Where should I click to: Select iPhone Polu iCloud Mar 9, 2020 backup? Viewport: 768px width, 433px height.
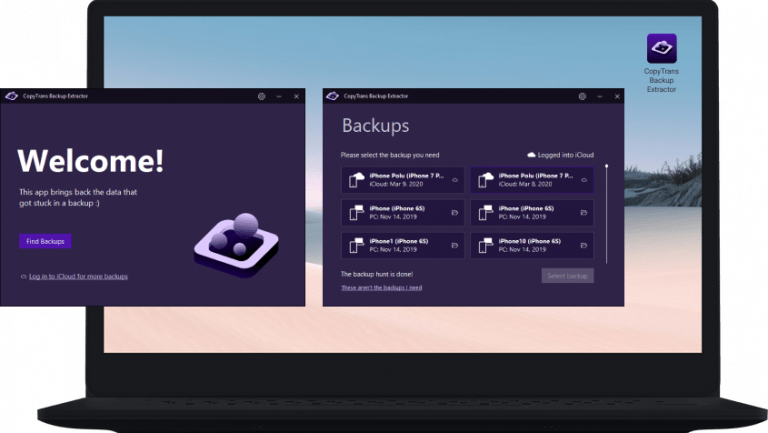click(403, 180)
